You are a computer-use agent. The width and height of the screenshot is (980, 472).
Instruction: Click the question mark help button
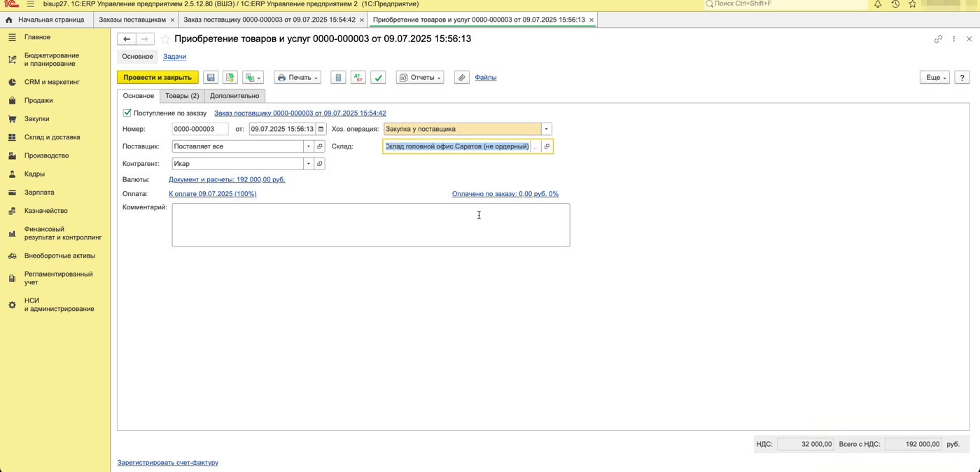[x=962, y=78]
